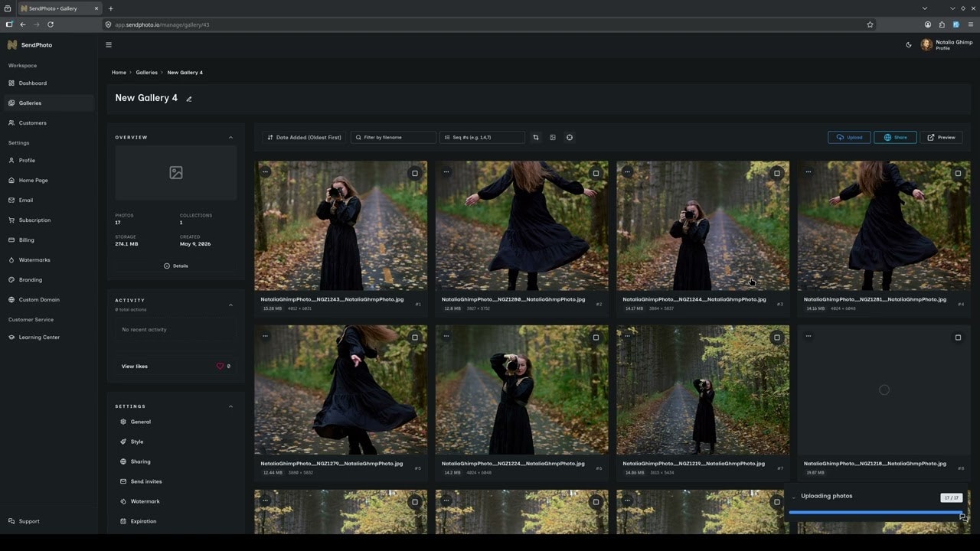The width and height of the screenshot is (980, 551).
Task: Open the browser tab list dropdown arrow
Action: click(x=925, y=8)
